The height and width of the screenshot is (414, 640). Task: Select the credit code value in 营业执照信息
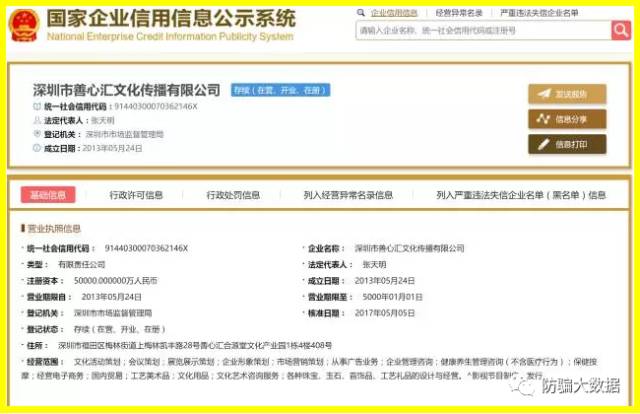[146, 248]
